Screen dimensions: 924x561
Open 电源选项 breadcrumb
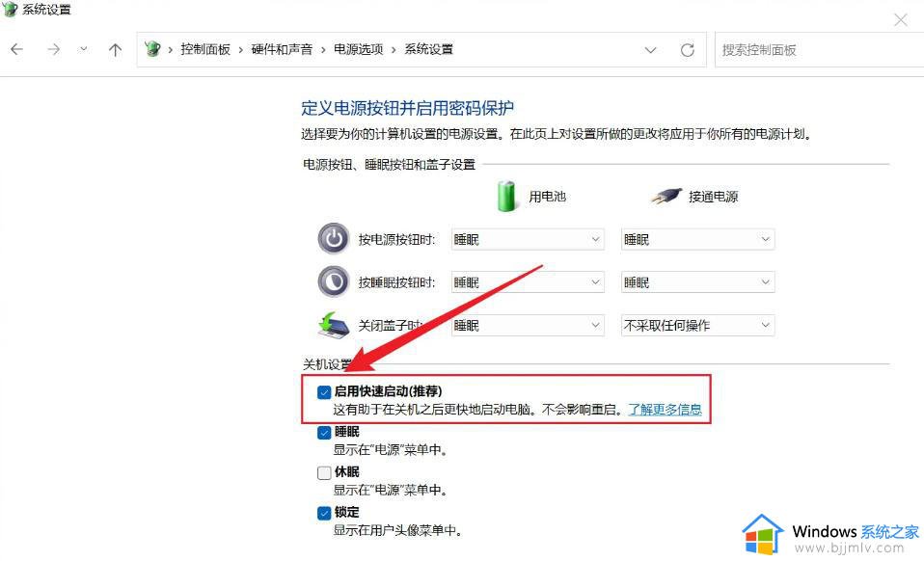358,49
